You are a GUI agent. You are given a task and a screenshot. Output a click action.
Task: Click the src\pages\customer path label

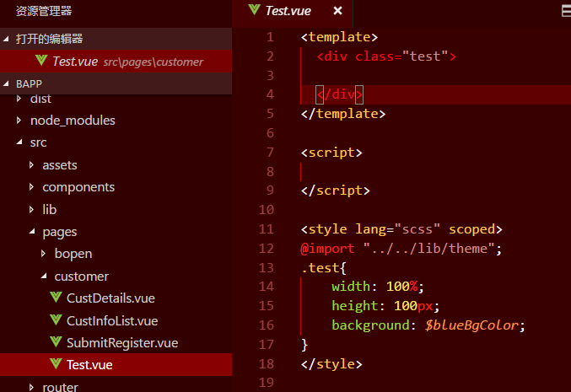[x=154, y=62]
